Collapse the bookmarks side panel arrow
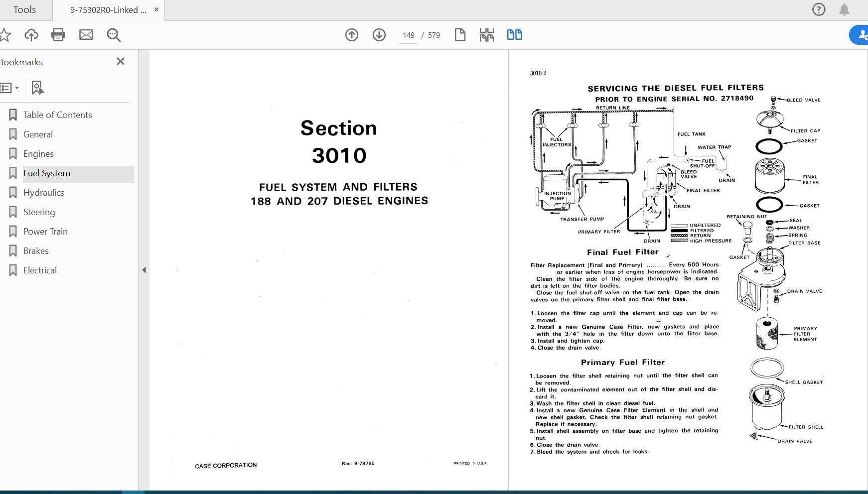This screenshot has height=494, width=868. (144, 270)
